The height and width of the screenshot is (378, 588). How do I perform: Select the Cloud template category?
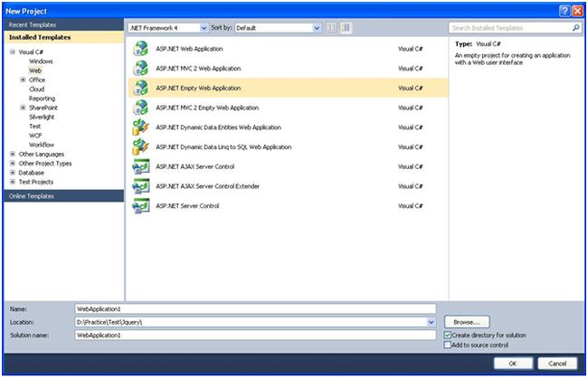[37, 89]
